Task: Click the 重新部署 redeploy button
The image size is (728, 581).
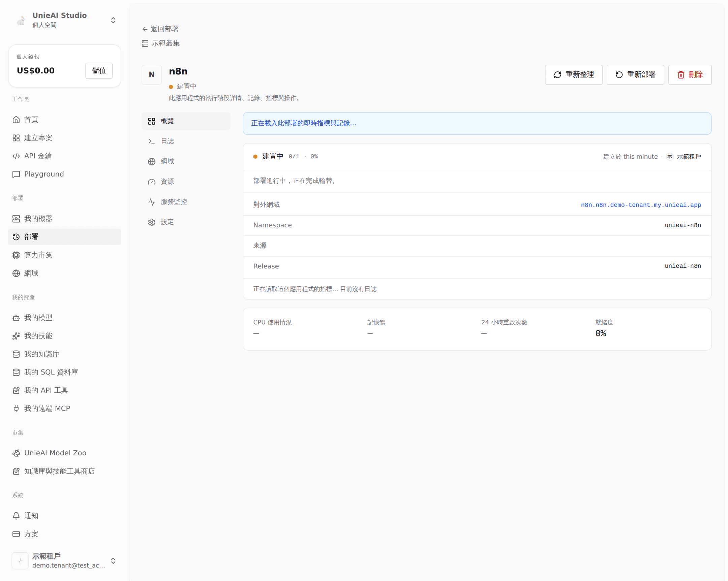Action: 635,74
